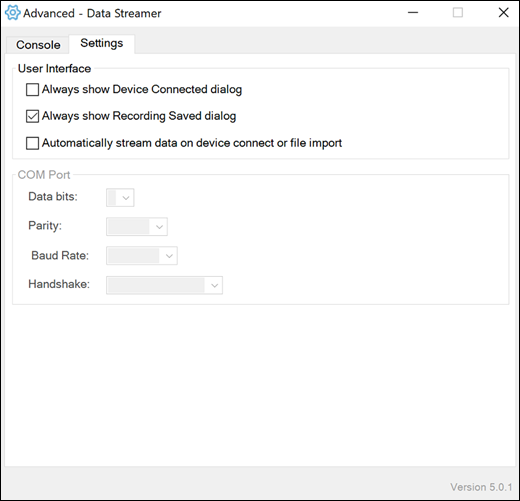Click the Data bits: label

coord(53,197)
